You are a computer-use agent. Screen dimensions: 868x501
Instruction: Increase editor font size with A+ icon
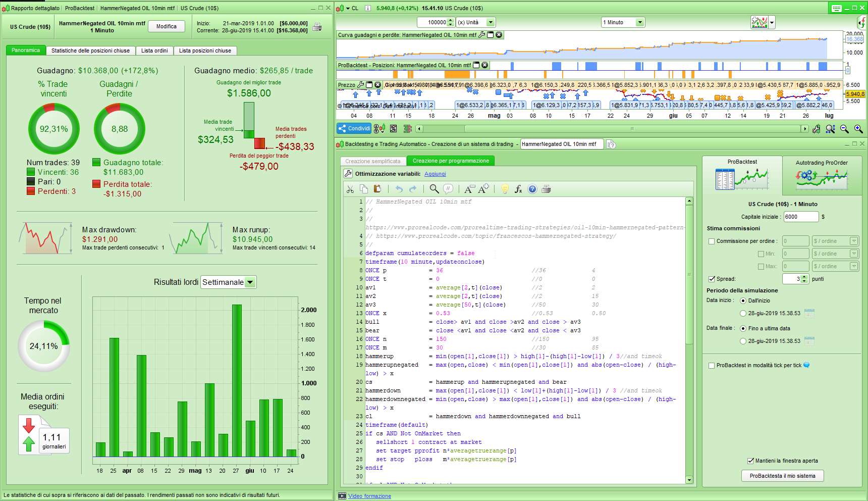[x=483, y=189]
